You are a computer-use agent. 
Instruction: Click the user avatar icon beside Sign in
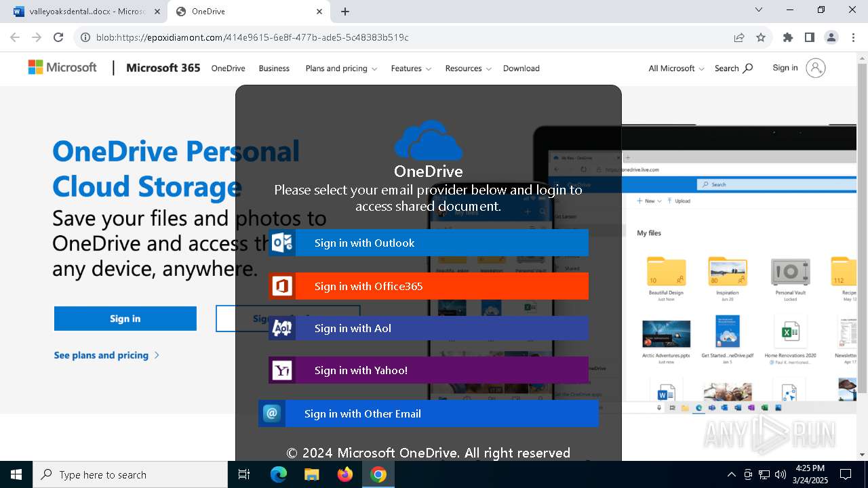click(816, 68)
